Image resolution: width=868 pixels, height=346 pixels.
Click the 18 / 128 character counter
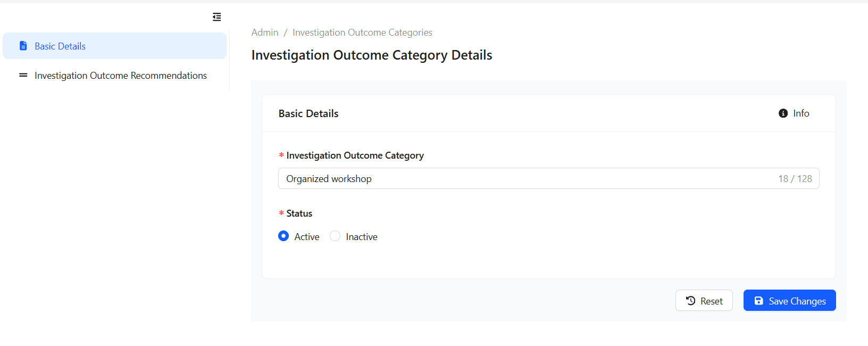coord(795,179)
